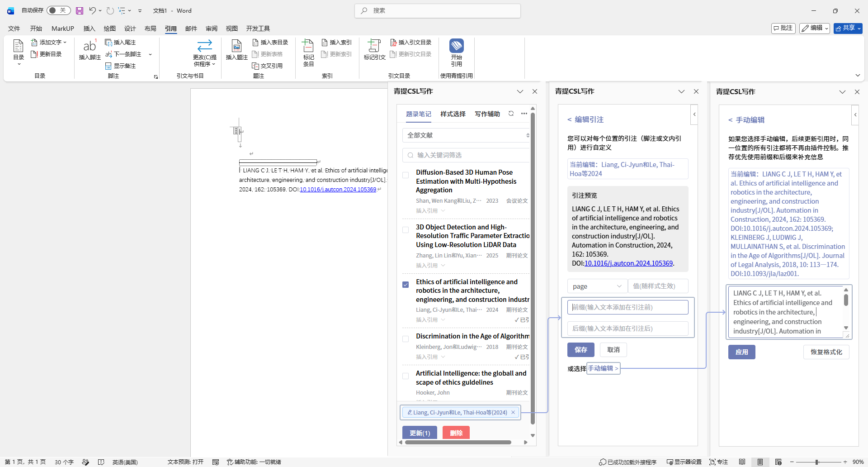This screenshot has height=467, width=868.
Task: Click the 批注 comments button
Action: [x=783, y=28]
